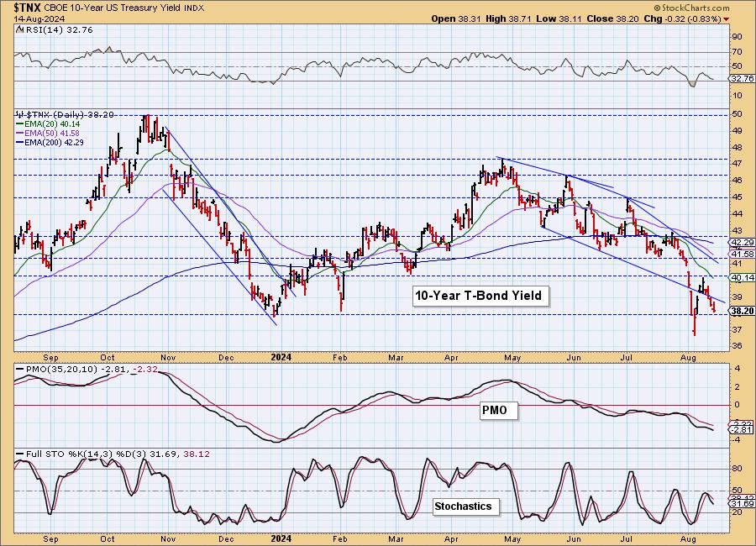Screen dimensions: 756x546
Task: Click the 41.58 EMA price tag
Action: coord(743,255)
